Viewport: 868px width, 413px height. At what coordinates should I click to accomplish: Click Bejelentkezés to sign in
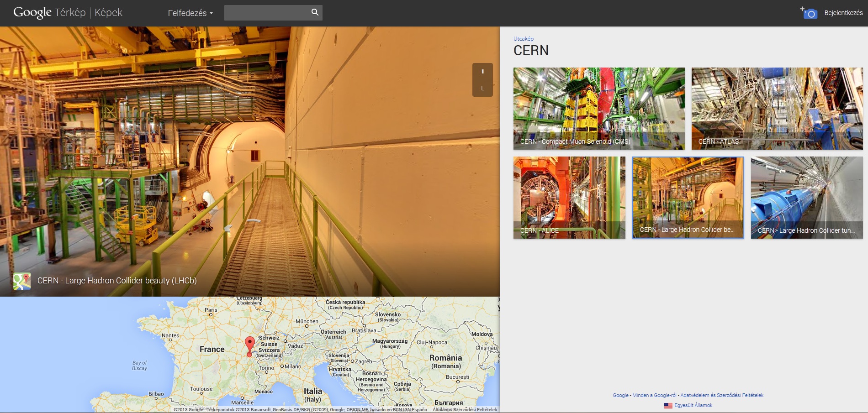pos(843,13)
